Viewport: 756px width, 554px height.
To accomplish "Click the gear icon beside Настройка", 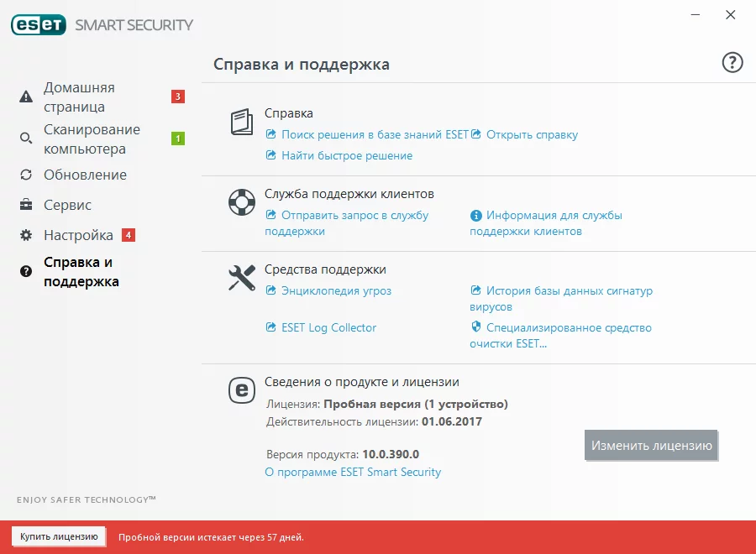I will pos(26,235).
